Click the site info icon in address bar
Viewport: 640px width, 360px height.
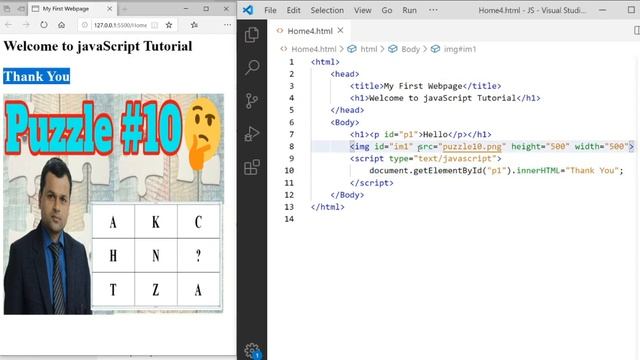coord(84,25)
